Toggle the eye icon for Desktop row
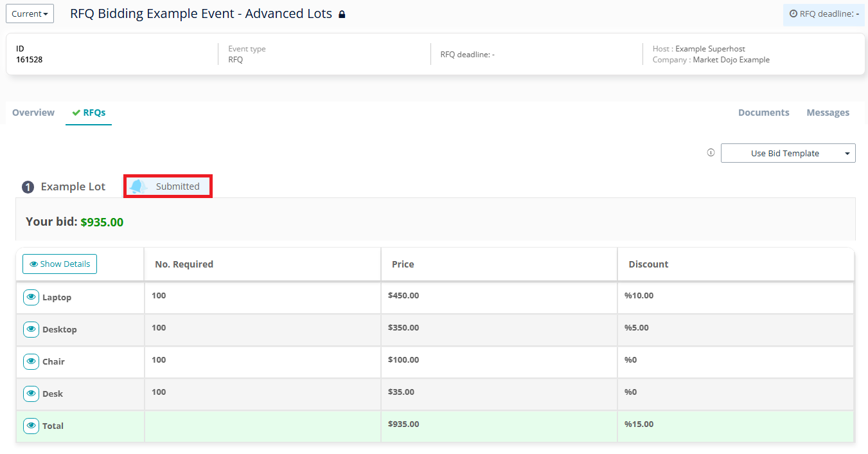Image resolution: width=868 pixels, height=454 pixels. point(31,329)
